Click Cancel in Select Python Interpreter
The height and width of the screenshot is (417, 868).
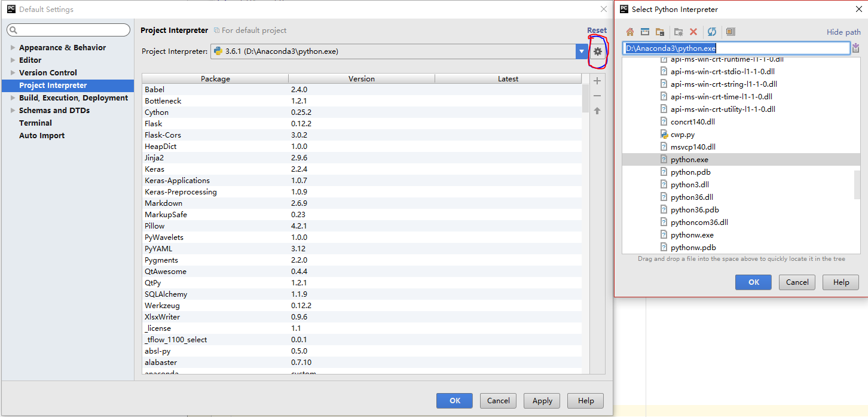[797, 282]
